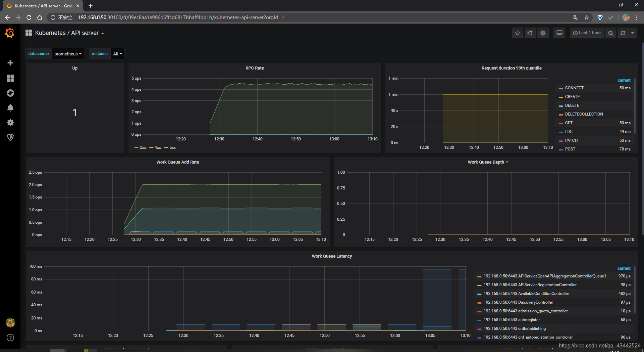Open Chrome three-dot menu
This screenshot has width=644, height=352.
pyautogui.click(x=637, y=17)
